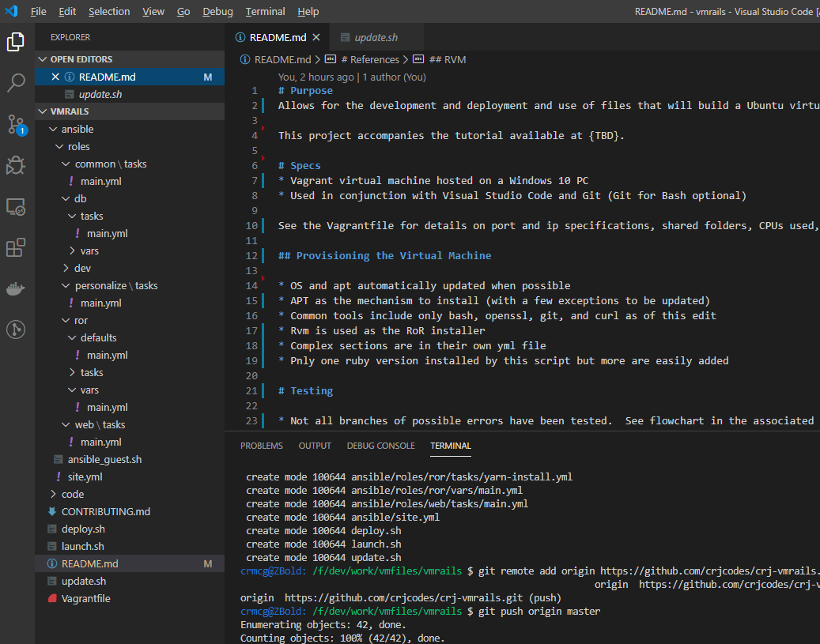Screen dimensions: 820x644
Task: Open Source Control view with badge
Action: click(16, 125)
